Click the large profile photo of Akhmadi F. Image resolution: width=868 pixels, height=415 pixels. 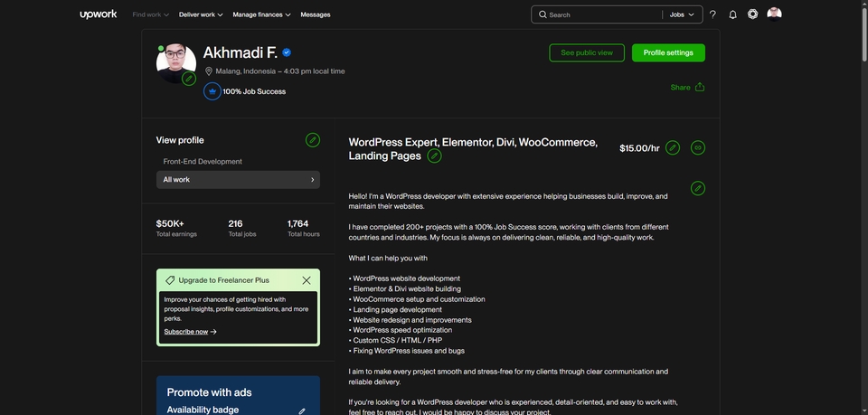tap(176, 63)
